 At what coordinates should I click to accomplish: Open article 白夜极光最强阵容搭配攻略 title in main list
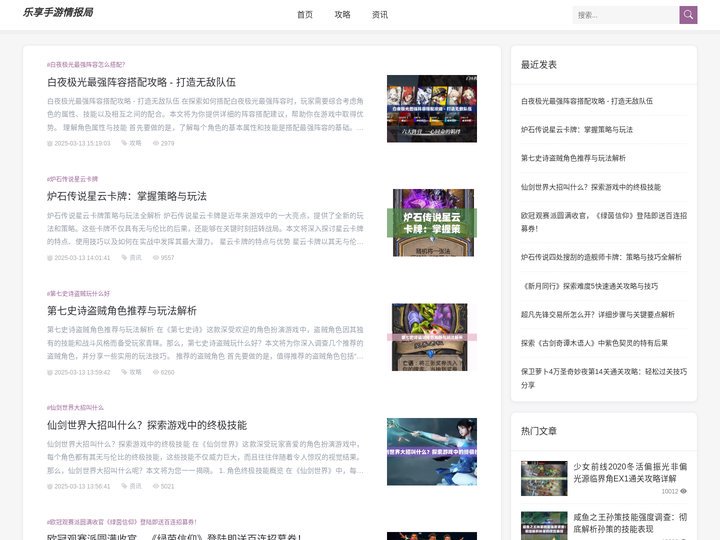(x=141, y=82)
